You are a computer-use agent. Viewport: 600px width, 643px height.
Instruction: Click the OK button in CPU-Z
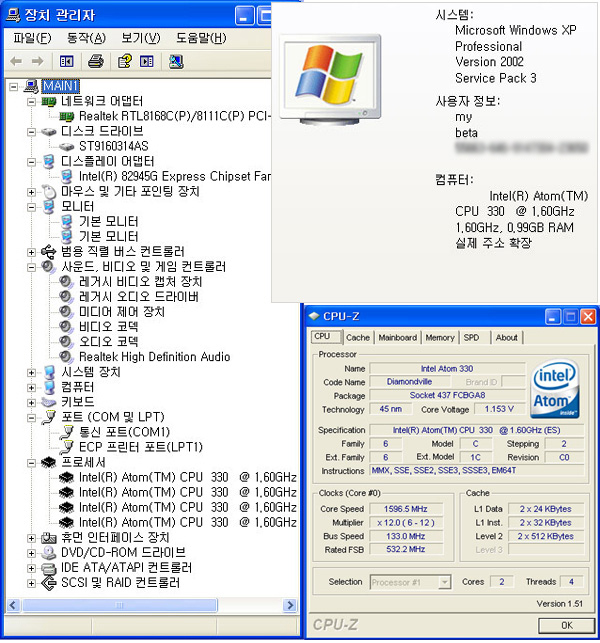click(x=566, y=625)
